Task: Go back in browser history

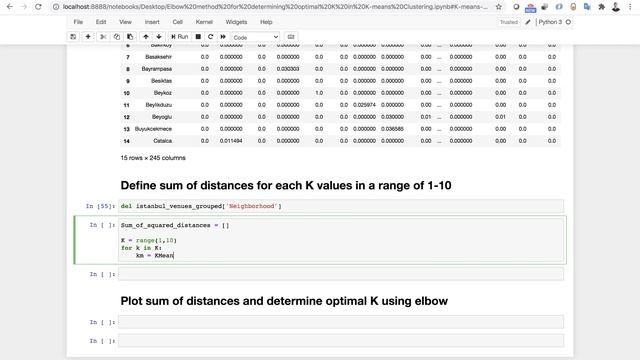Action: 10,7
